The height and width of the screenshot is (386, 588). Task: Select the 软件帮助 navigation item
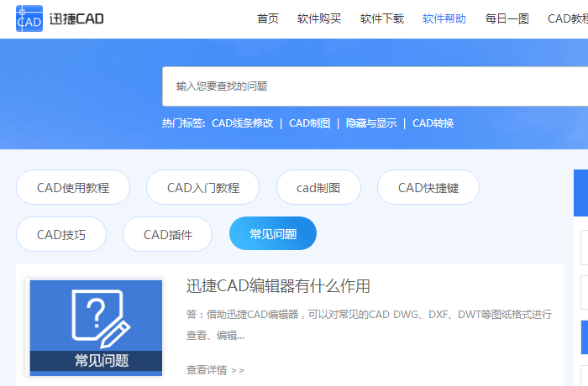point(444,18)
